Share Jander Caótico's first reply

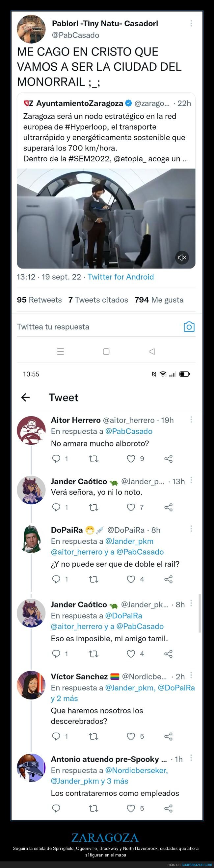coord(169,507)
